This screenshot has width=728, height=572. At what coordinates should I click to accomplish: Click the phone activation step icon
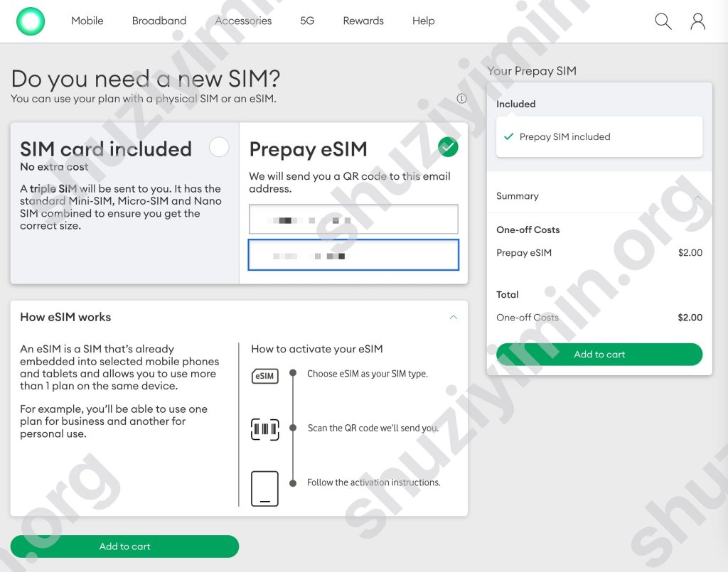264,488
